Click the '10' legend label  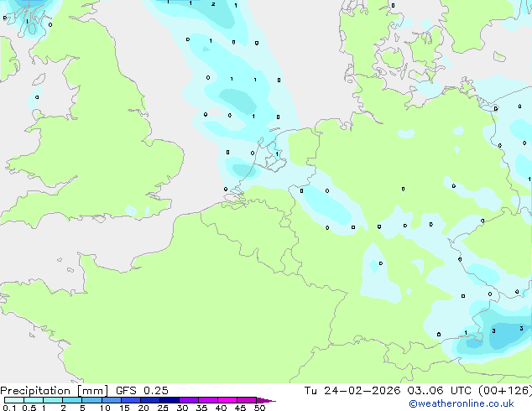pyautogui.click(x=105, y=408)
